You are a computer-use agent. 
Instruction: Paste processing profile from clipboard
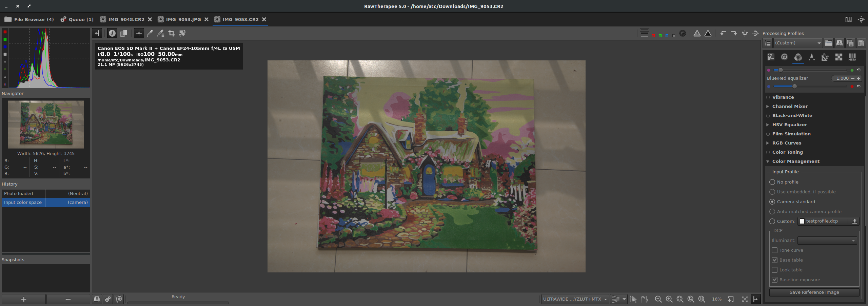861,43
